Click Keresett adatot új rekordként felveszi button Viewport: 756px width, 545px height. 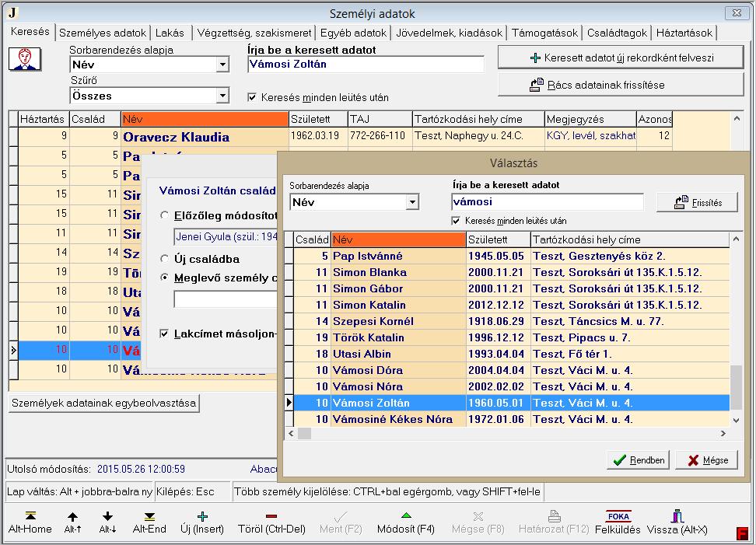point(621,58)
